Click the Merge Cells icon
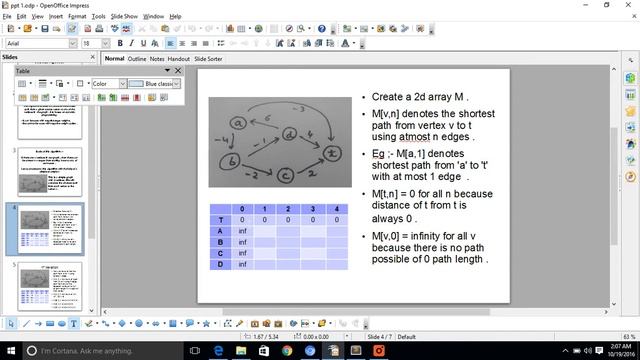Image resolution: width=640 pixels, height=360 pixels. click(x=22, y=98)
